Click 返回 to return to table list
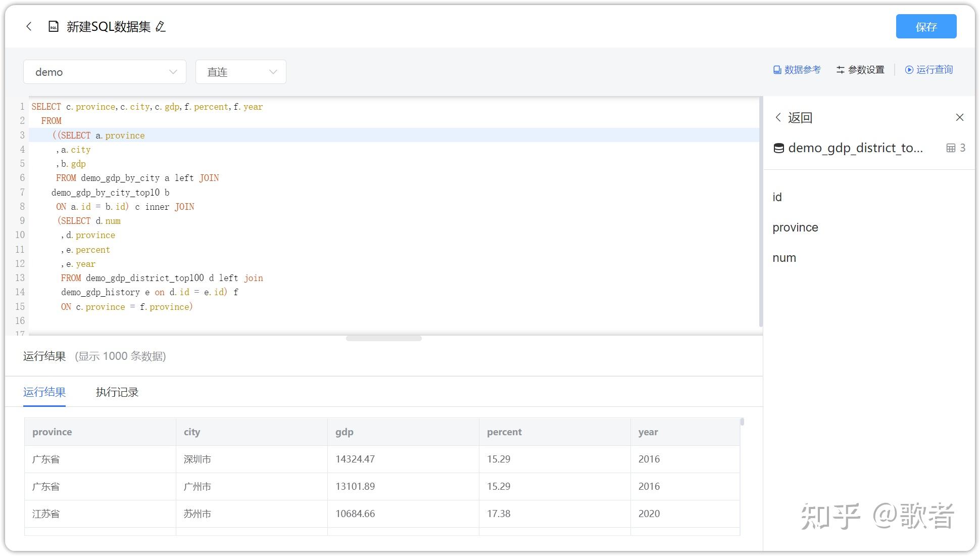The height and width of the screenshot is (556, 980). coord(794,118)
